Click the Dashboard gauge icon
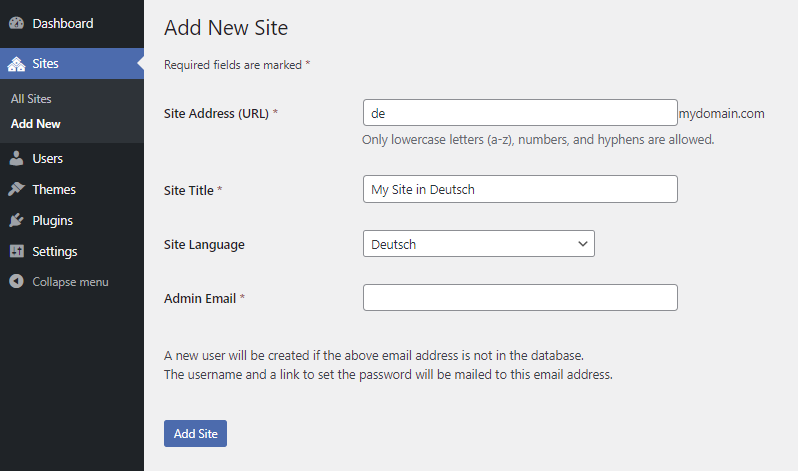Image resolution: width=798 pixels, height=471 pixels. coord(16,23)
